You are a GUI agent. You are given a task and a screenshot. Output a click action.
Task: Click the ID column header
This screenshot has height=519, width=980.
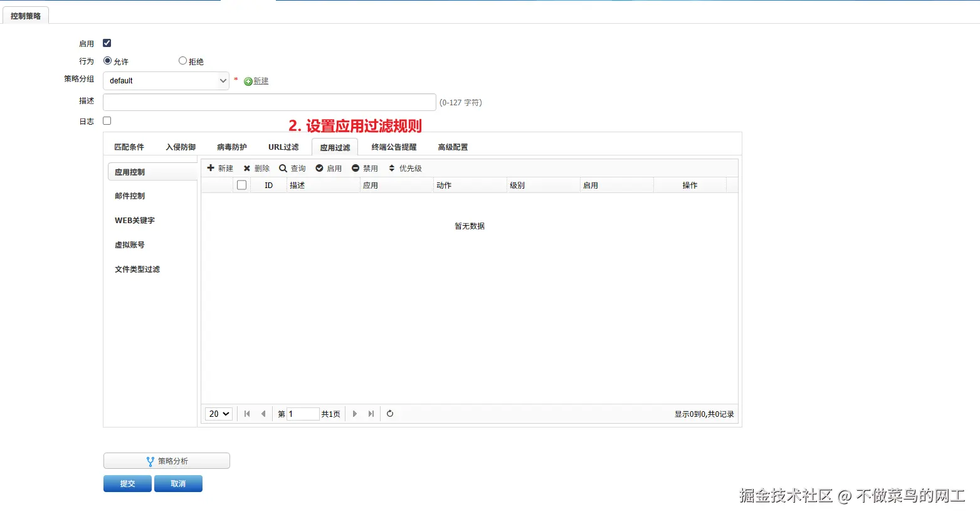point(268,185)
